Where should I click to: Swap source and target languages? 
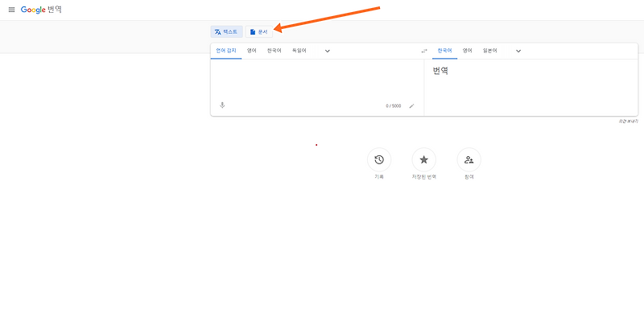tap(424, 51)
